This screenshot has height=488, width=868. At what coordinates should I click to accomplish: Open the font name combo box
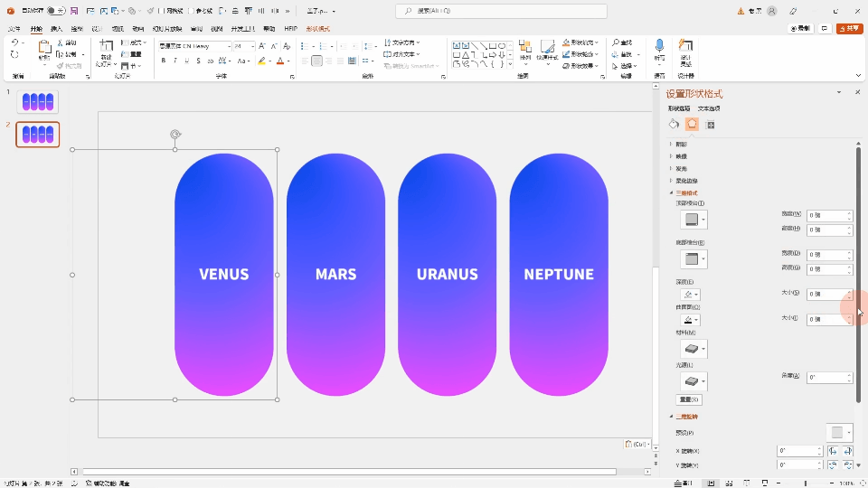(x=193, y=45)
